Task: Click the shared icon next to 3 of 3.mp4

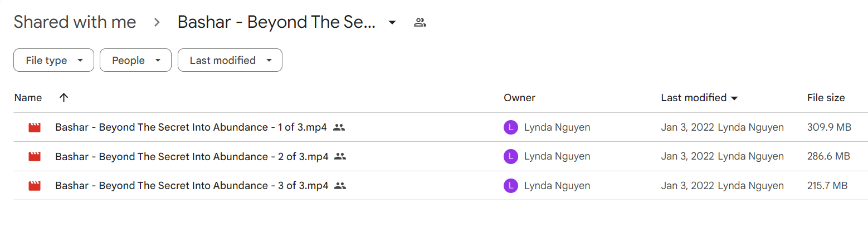Action: (x=340, y=186)
